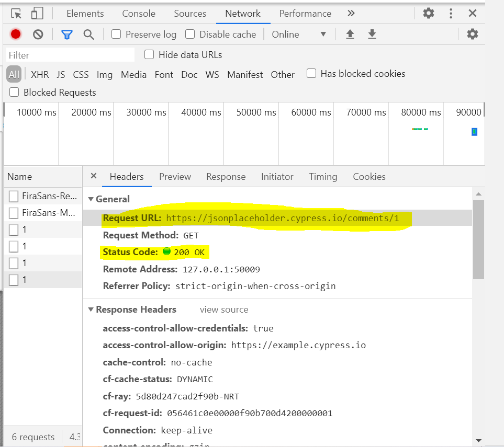The width and height of the screenshot is (504, 447).
Task: Select the All filter type
Action: (14, 74)
